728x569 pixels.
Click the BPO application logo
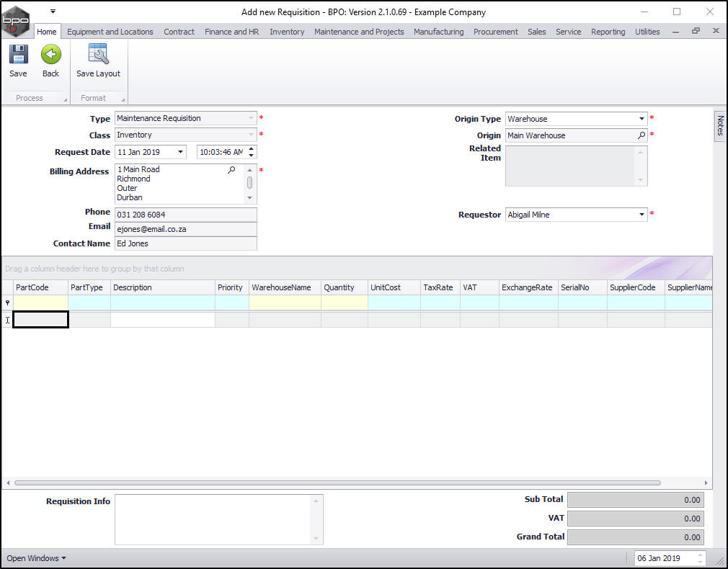coord(15,20)
